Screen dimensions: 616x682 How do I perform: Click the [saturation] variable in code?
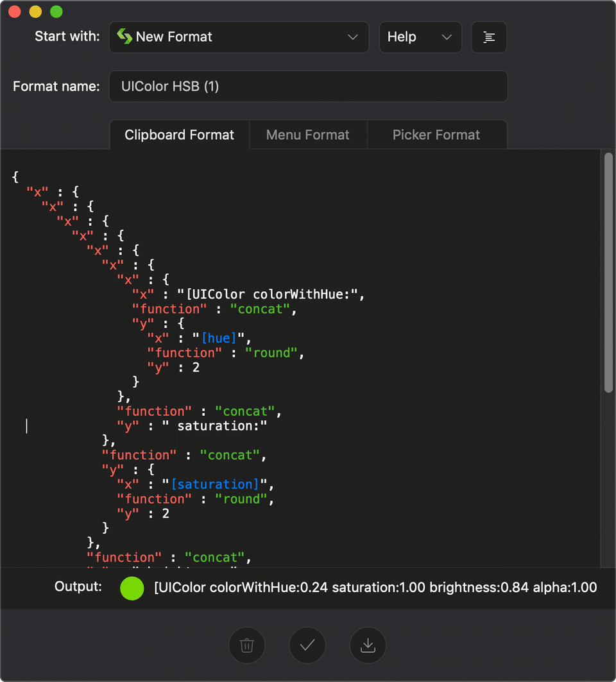(215, 484)
